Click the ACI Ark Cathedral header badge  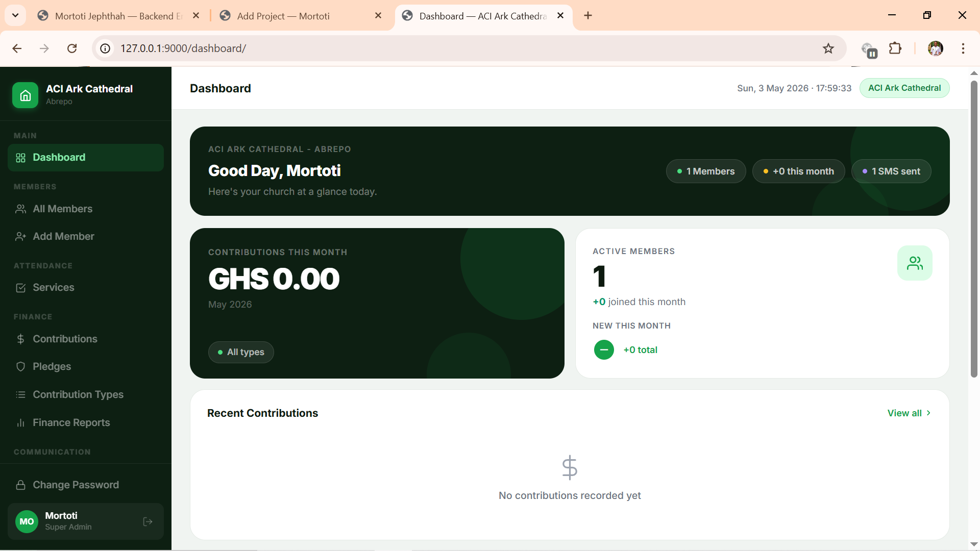click(904, 88)
